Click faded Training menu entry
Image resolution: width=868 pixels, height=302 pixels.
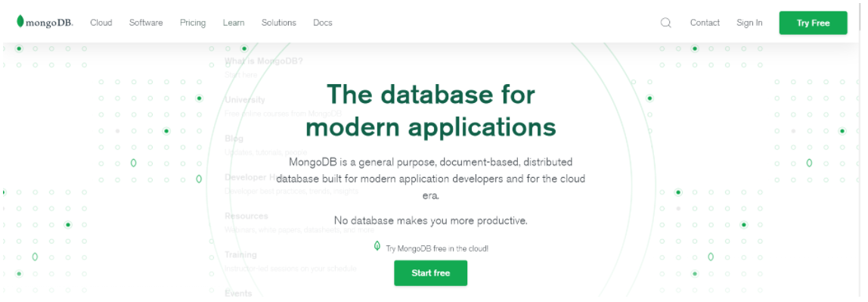pos(240,255)
